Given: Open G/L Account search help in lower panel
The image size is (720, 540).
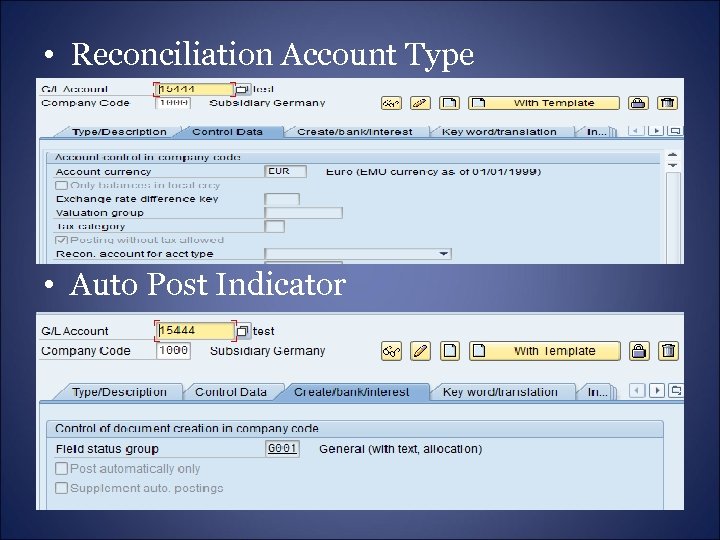Looking at the screenshot, I should (x=244, y=331).
